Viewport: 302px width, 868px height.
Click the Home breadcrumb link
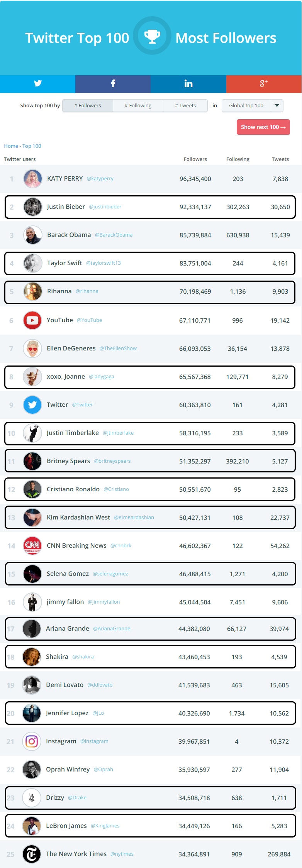pyautogui.click(x=11, y=146)
